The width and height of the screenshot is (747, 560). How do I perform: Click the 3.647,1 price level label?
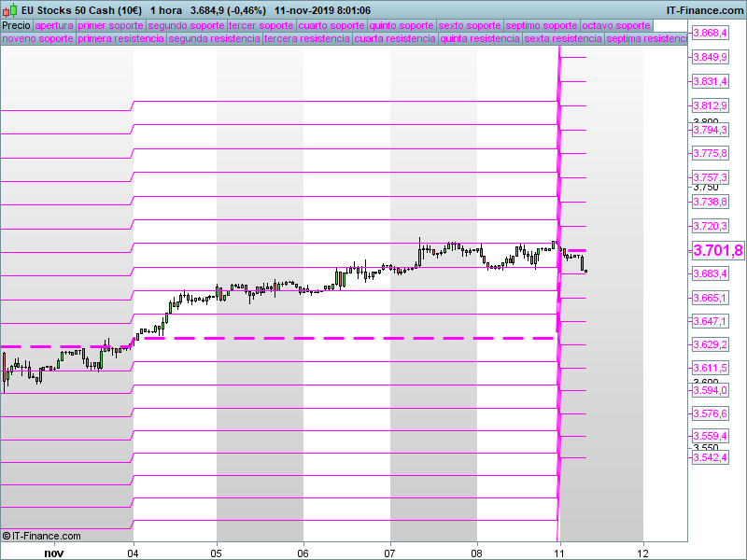point(710,321)
